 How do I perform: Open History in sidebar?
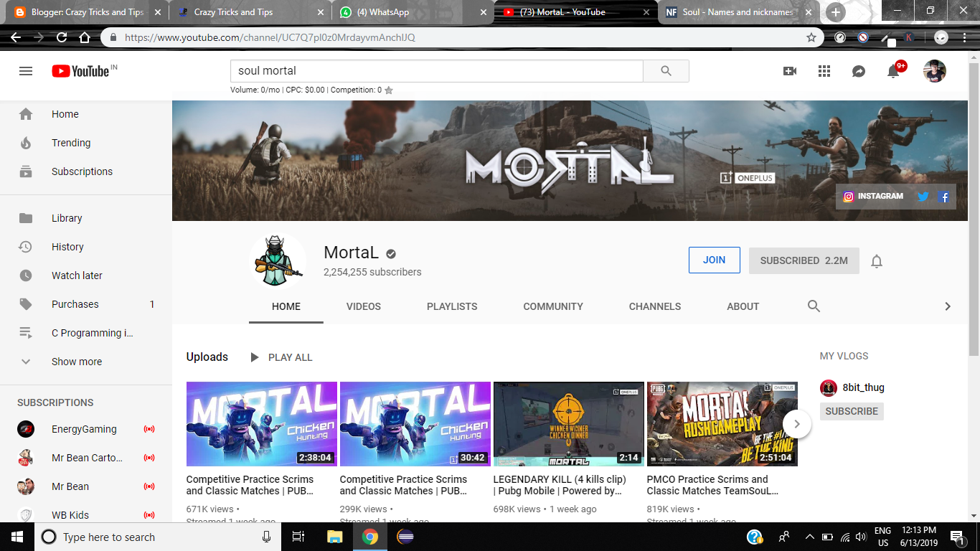pos(86,247)
